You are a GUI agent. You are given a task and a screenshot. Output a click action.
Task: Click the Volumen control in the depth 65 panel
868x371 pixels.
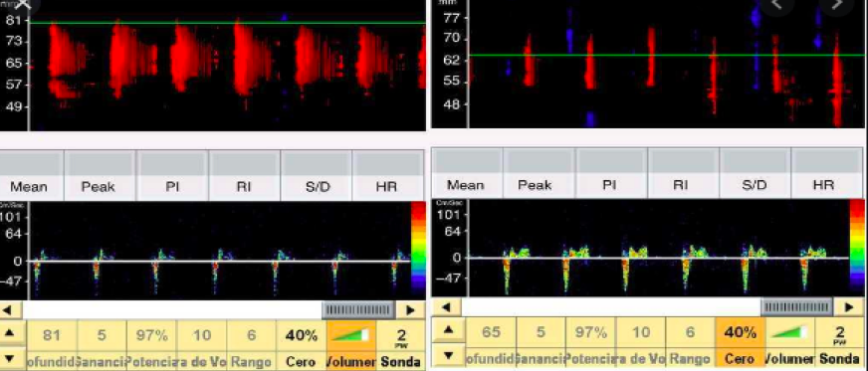coord(790,342)
